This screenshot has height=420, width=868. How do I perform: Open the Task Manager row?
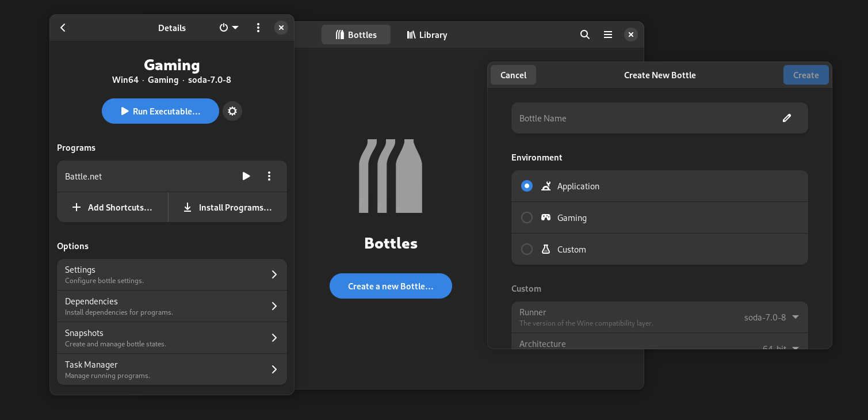click(172, 369)
